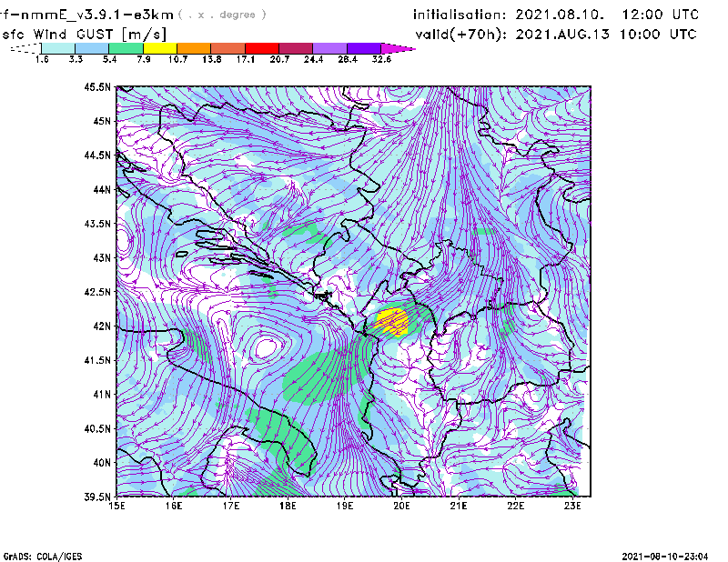Click the 43N latitude label

coord(102,257)
